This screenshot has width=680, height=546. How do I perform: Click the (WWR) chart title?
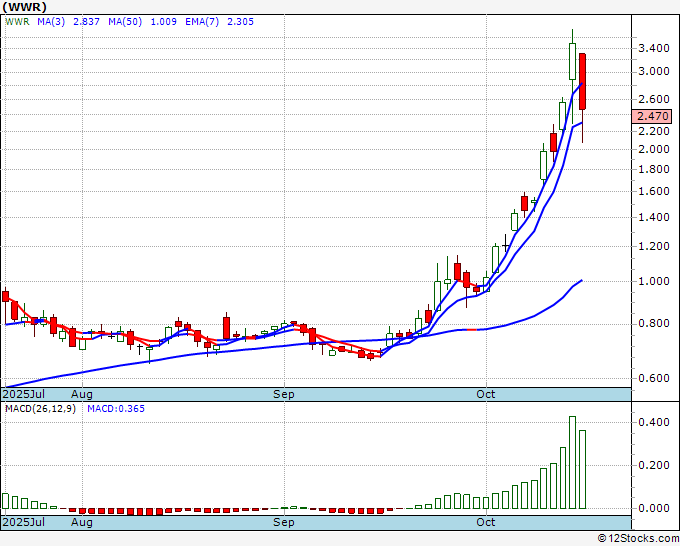24,7
